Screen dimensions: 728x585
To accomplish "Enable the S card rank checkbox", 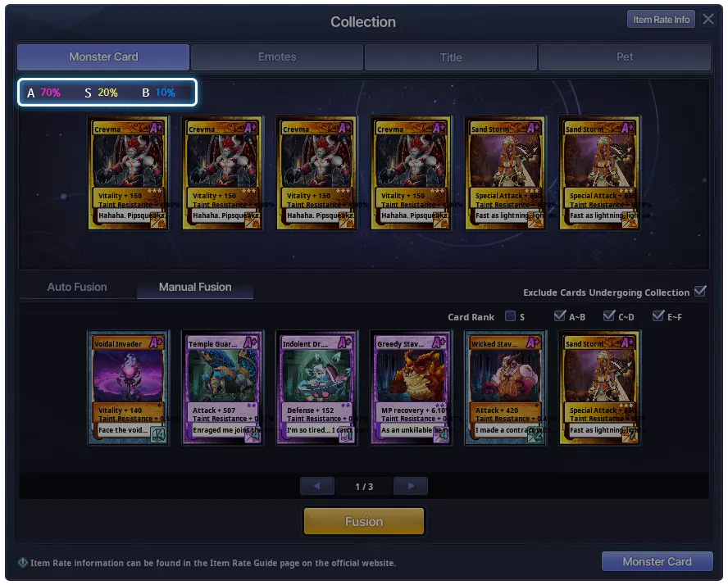I will pyautogui.click(x=510, y=316).
